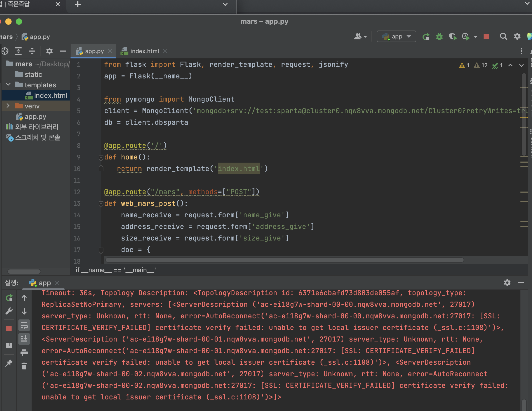Toggle fold for doc dictionary
532x411 pixels.
[101, 250]
